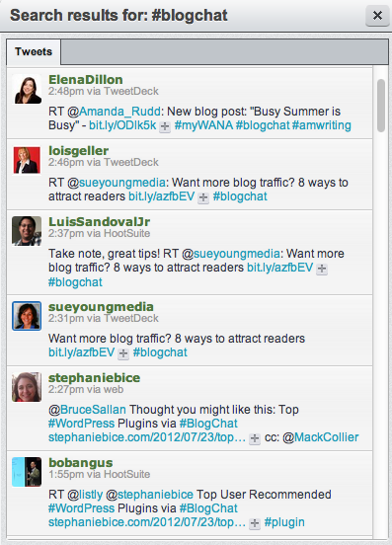Image resolution: width=392 pixels, height=545 pixels.
Task: Click the vertical scrollbar thumb
Action: 381,106
